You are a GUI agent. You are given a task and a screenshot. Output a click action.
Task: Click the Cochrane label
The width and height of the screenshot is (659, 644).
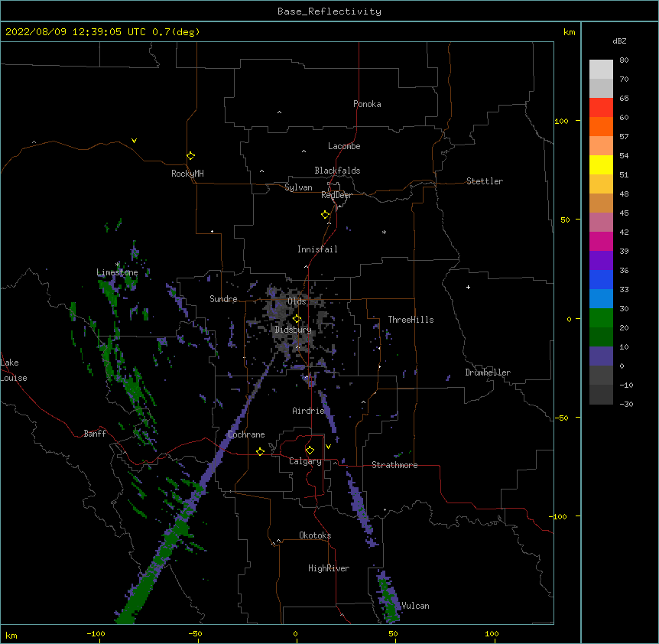pyautogui.click(x=246, y=434)
